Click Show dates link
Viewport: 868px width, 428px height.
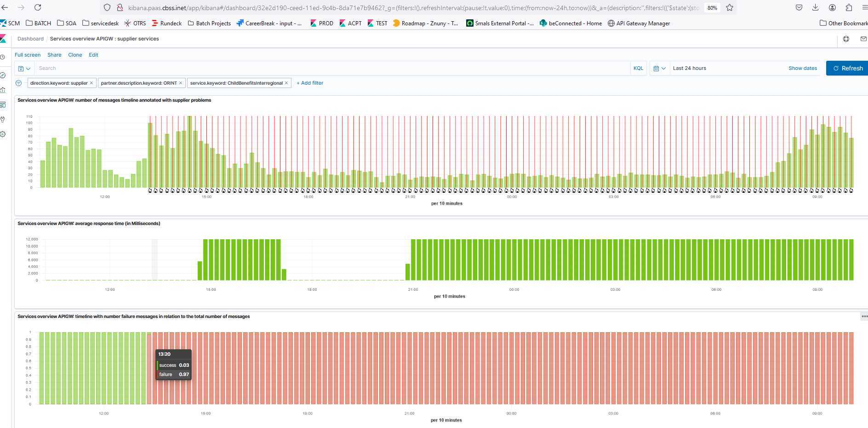(803, 68)
